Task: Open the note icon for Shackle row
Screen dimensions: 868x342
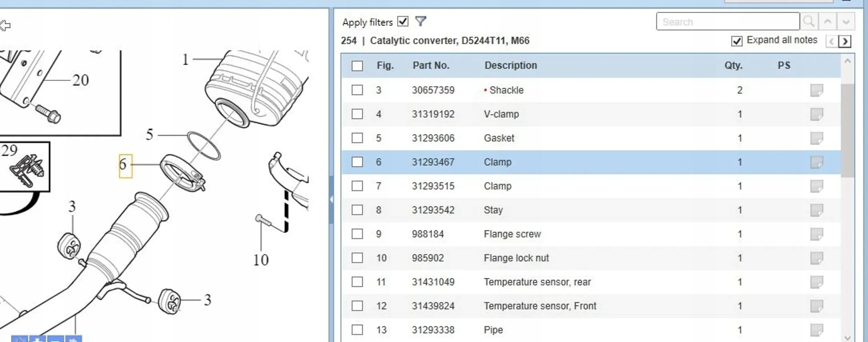Action: point(817,90)
